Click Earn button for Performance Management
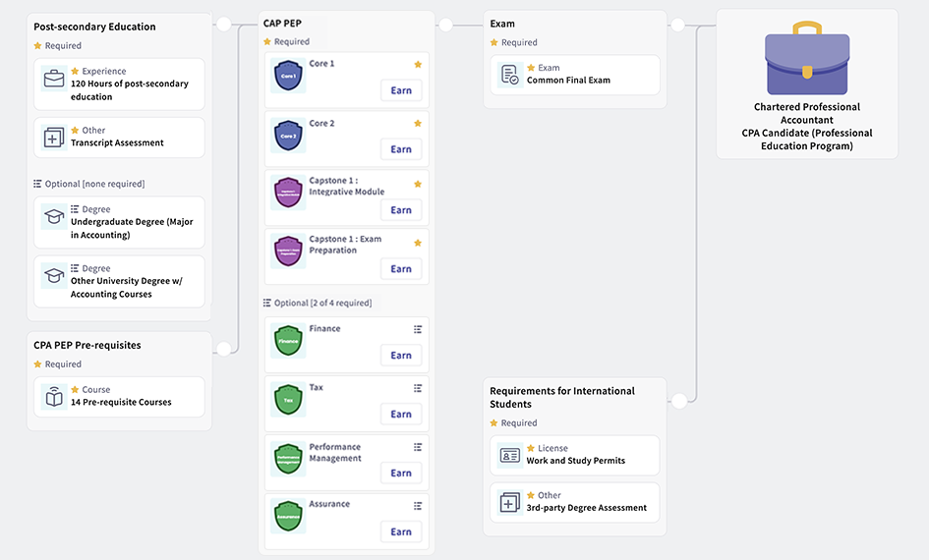Screen dimensions: 929x560 401,473
